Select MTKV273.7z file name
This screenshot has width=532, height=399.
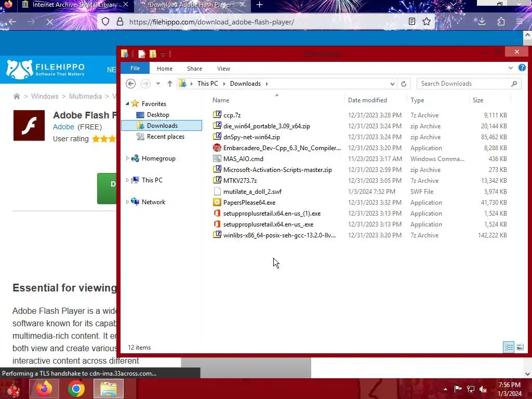click(x=240, y=180)
